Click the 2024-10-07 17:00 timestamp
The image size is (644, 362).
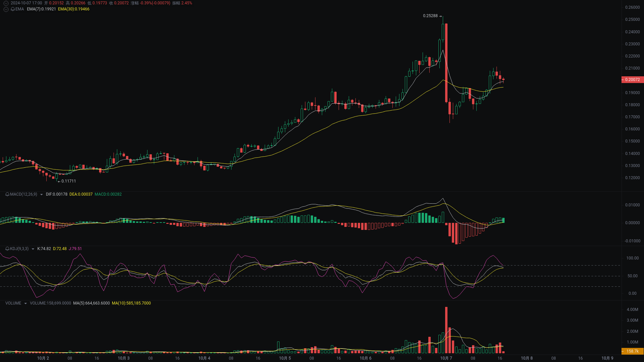point(27,3)
